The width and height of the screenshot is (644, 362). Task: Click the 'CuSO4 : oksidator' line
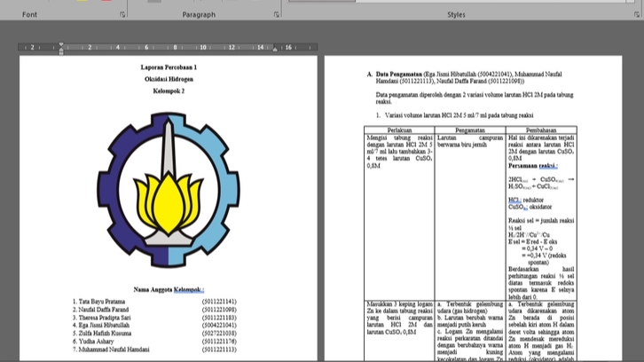tap(530, 207)
